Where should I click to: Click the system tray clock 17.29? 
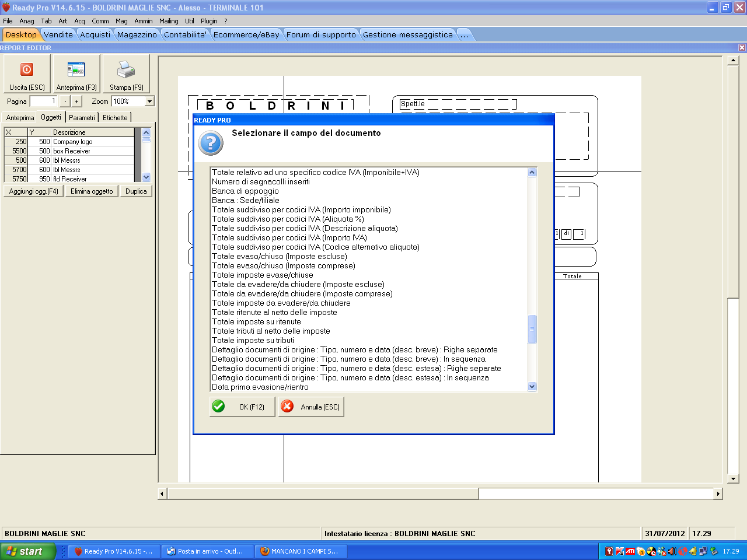(731, 551)
